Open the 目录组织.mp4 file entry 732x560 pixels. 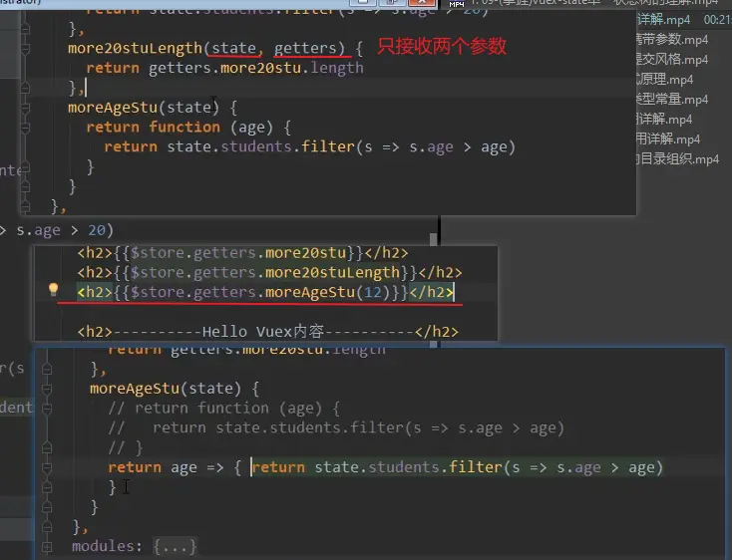click(678, 159)
